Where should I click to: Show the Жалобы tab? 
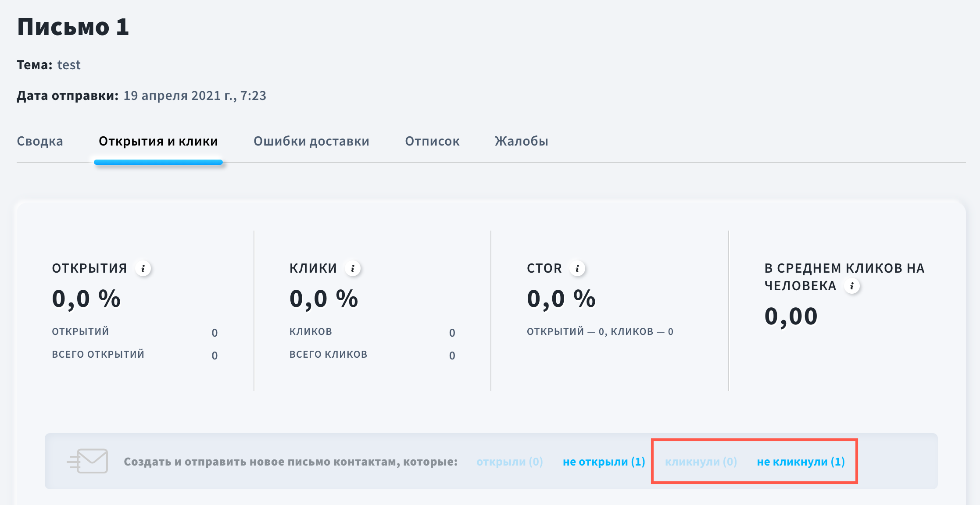coord(522,141)
